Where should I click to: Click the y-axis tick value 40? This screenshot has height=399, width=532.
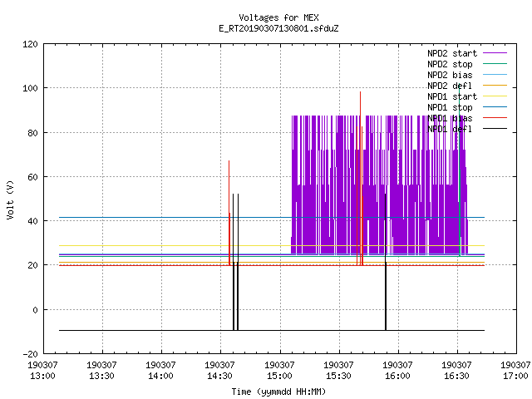click(32, 221)
